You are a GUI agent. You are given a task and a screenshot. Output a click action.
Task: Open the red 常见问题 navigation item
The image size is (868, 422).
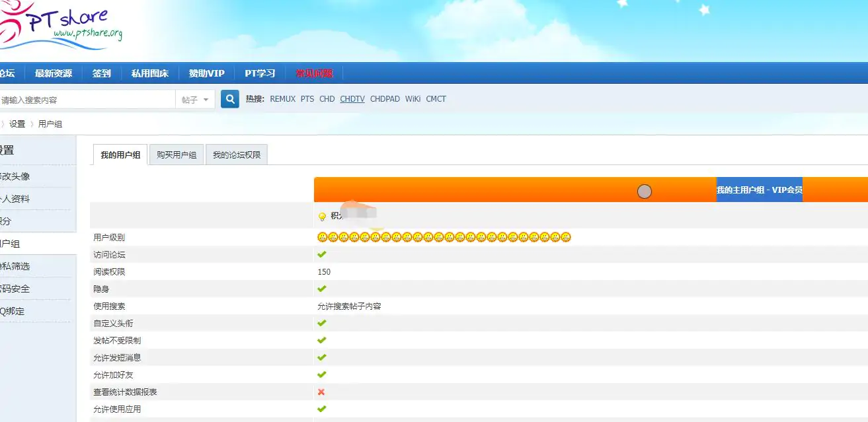click(314, 73)
